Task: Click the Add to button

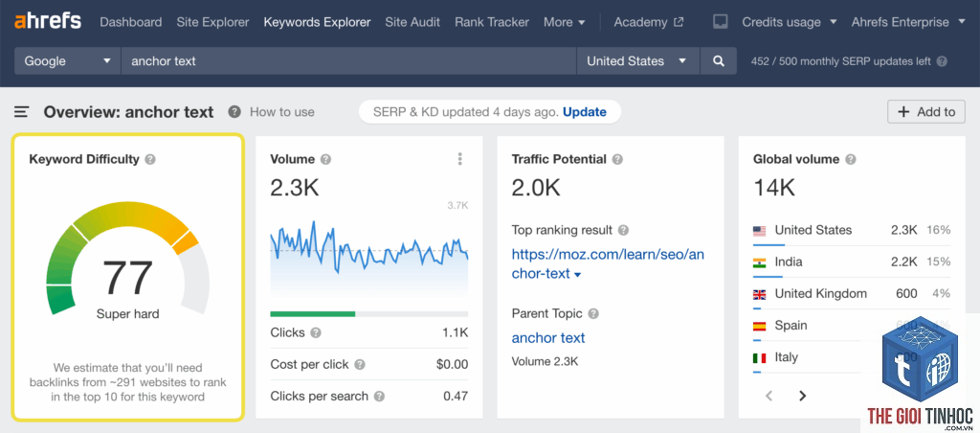Action: (x=926, y=112)
